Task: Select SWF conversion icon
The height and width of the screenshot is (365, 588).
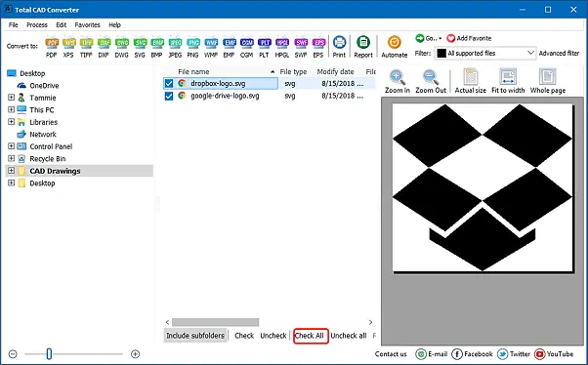Action: tap(301, 47)
